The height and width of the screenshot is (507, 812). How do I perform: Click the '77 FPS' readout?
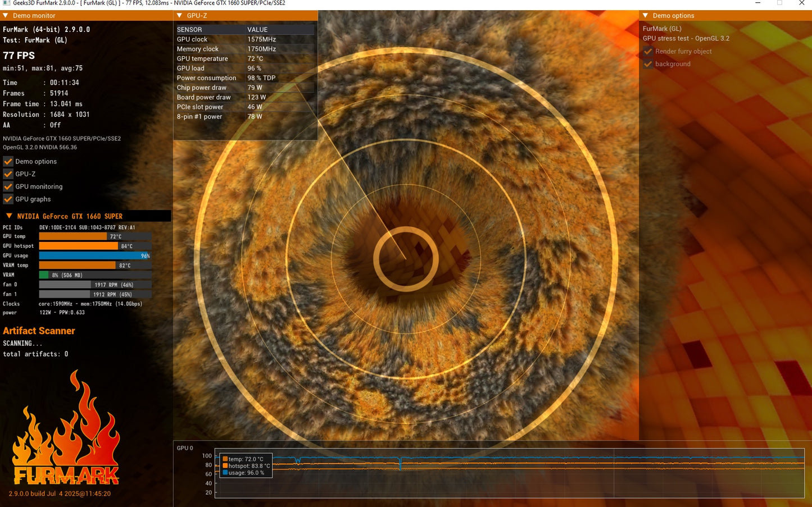tap(19, 56)
